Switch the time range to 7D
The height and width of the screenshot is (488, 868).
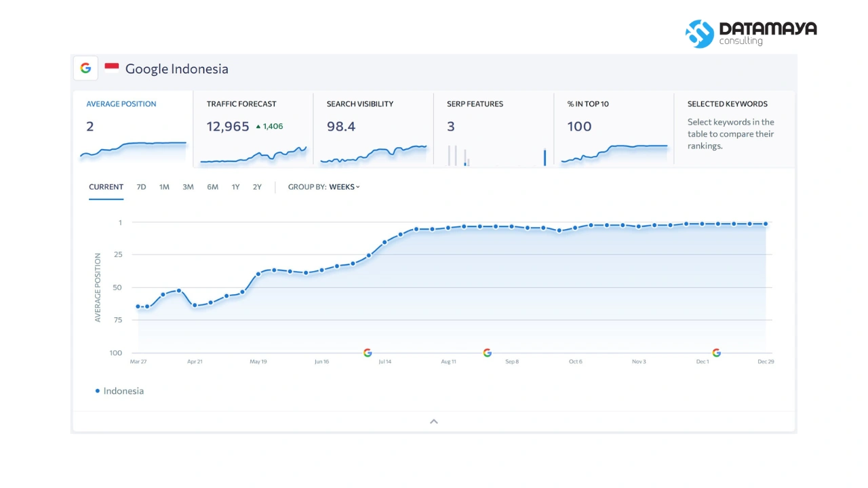pos(141,187)
